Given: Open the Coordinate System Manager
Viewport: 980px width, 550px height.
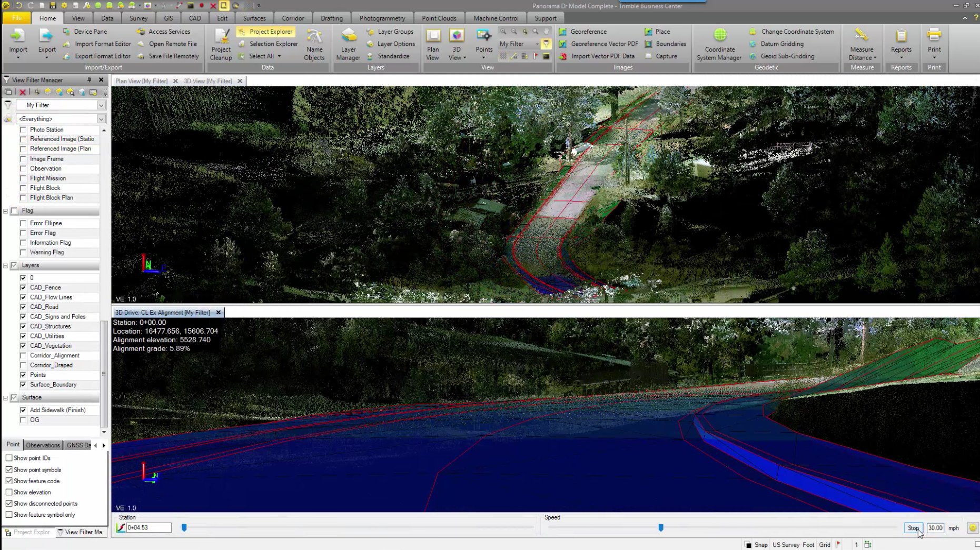Looking at the screenshot, I should point(719,44).
